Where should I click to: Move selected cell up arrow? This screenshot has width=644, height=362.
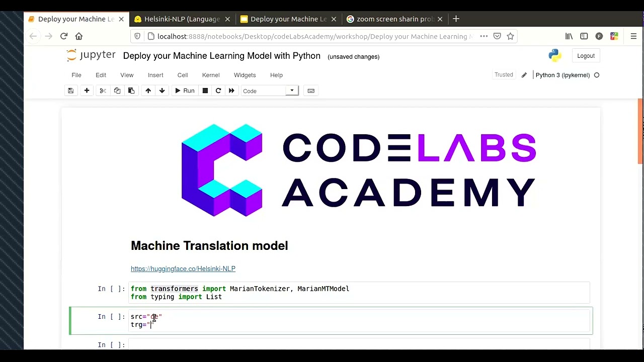coord(148,90)
